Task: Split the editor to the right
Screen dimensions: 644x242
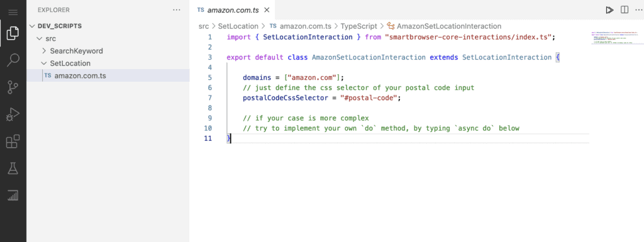Action: [625, 10]
